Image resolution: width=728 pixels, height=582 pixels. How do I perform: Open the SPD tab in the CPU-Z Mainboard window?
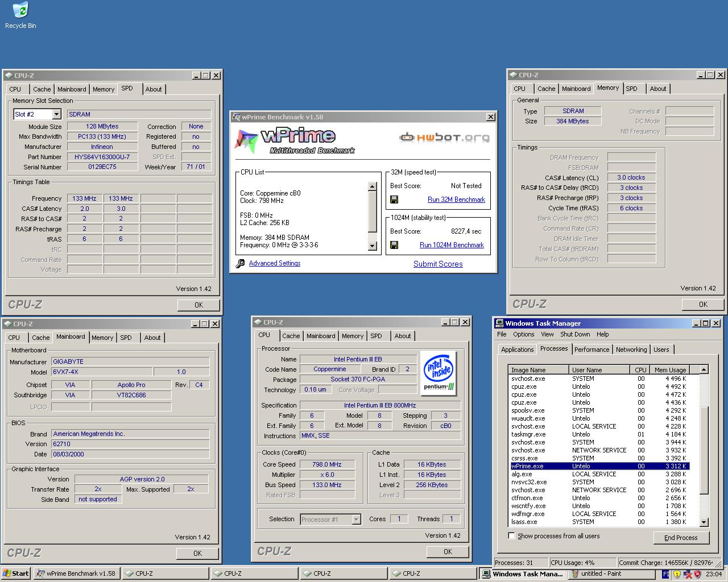point(126,338)
